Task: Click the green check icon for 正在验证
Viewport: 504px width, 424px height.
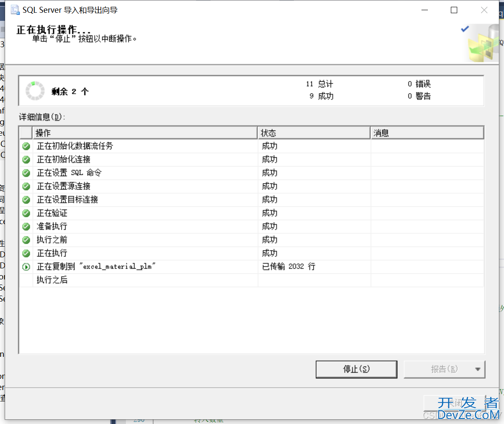Action: [x=26, y=213]
